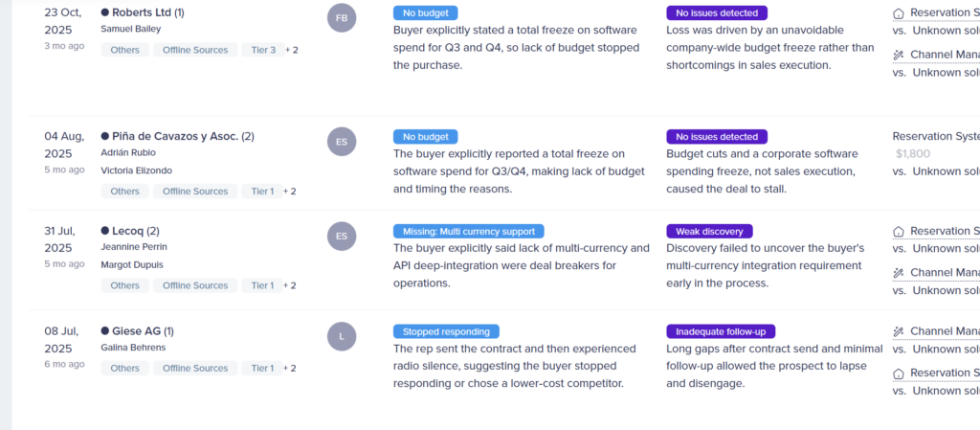Click the status dot beside Lecoq
Viewport: 980px width, 430px height.
(104, 231)
